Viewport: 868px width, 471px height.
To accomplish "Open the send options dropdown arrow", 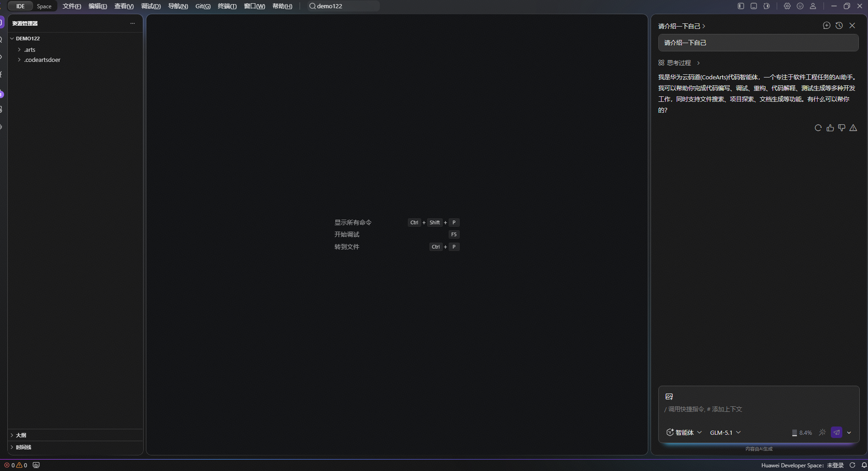I will coord(849,432).
